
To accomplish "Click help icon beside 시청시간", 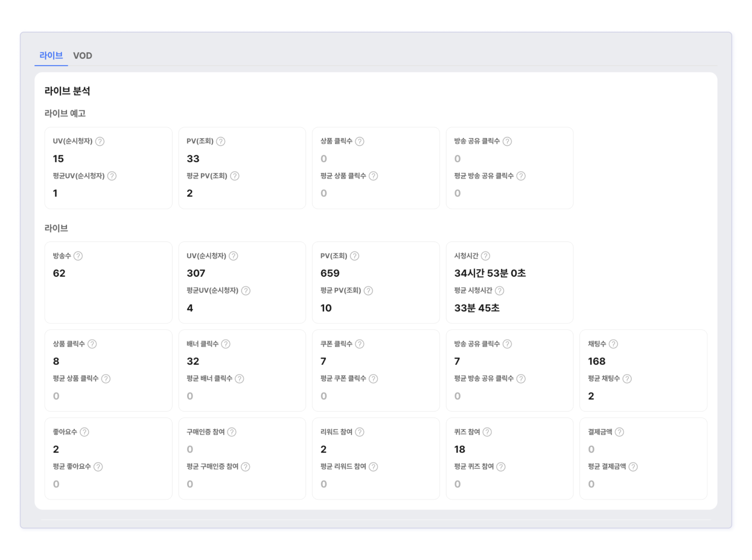I will point(486,256).
